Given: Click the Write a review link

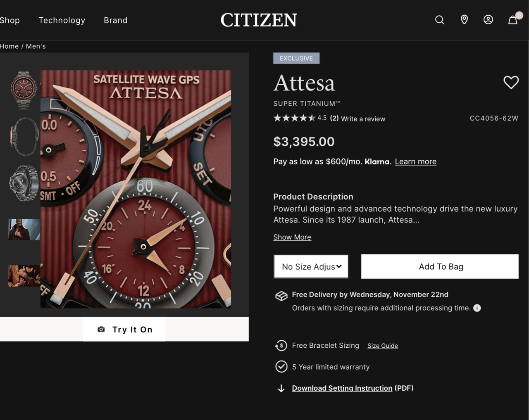Looking at the screenshot, I should coord(363,119).
